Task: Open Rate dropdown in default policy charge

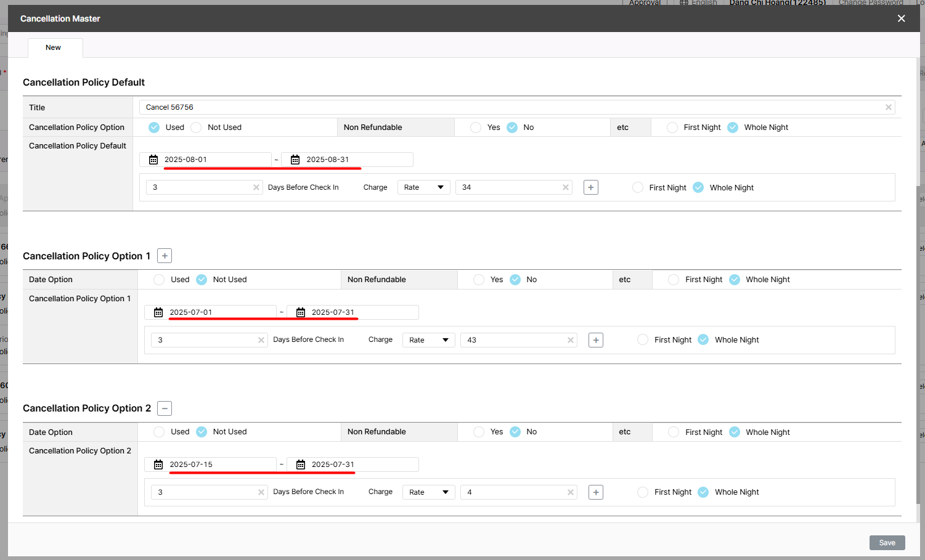Action: 423,187
